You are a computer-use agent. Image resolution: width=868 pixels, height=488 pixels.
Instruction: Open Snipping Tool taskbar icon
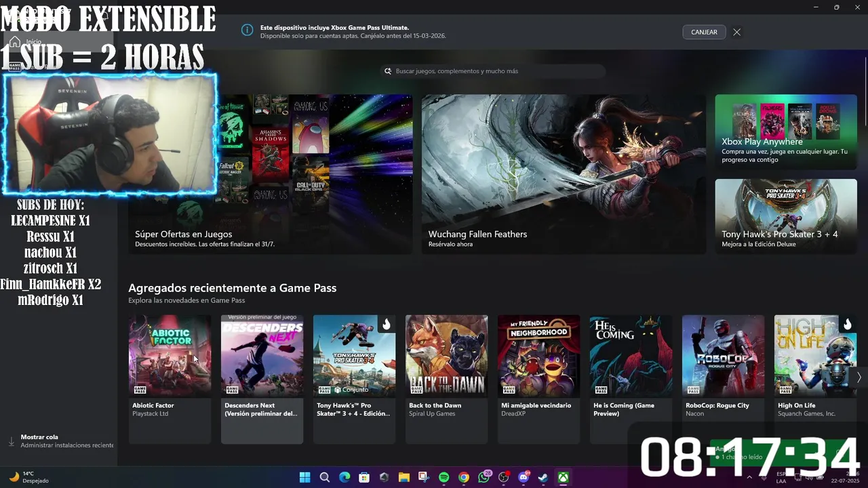click(x=424, y=477)
